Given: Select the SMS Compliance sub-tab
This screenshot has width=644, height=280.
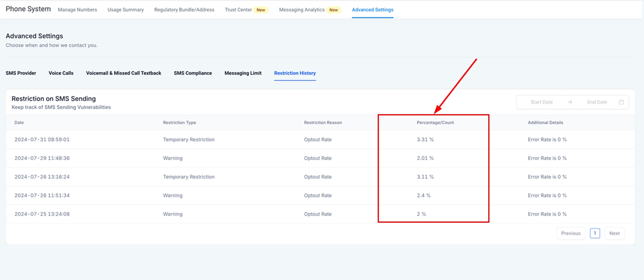Looking at the screenshot, I should (193, 73).
